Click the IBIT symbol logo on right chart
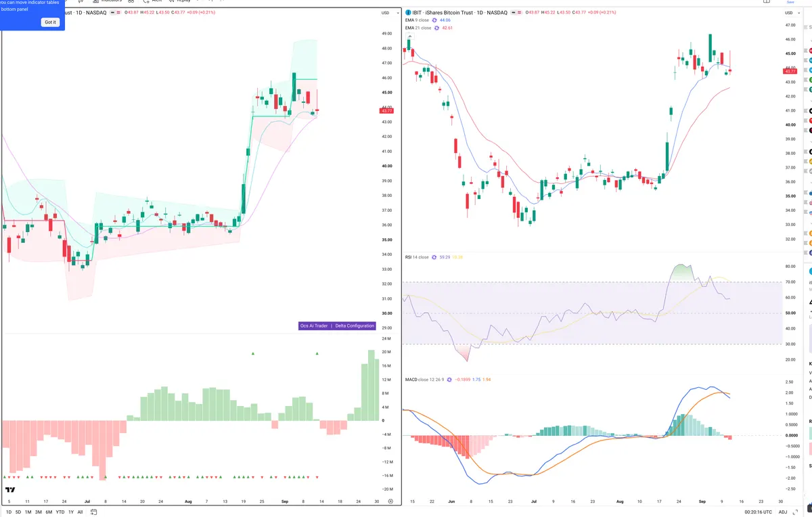This screenshot has height=517, width=812. [408, 13]
